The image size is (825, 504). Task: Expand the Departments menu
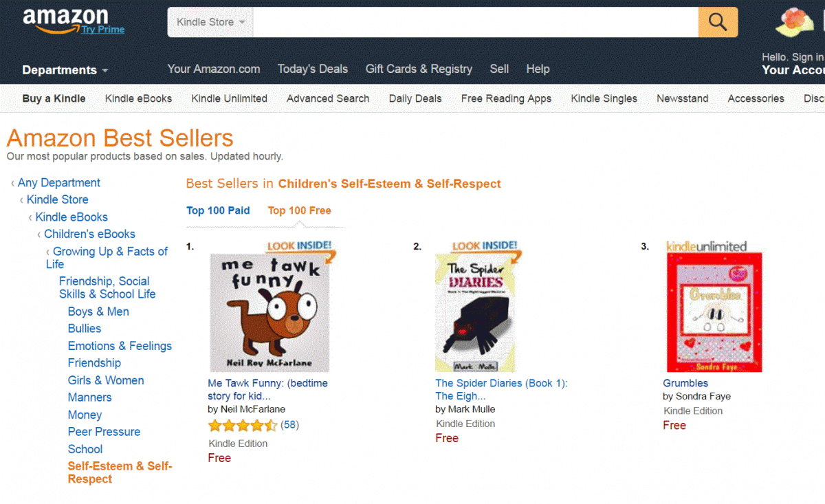point(65,70)
